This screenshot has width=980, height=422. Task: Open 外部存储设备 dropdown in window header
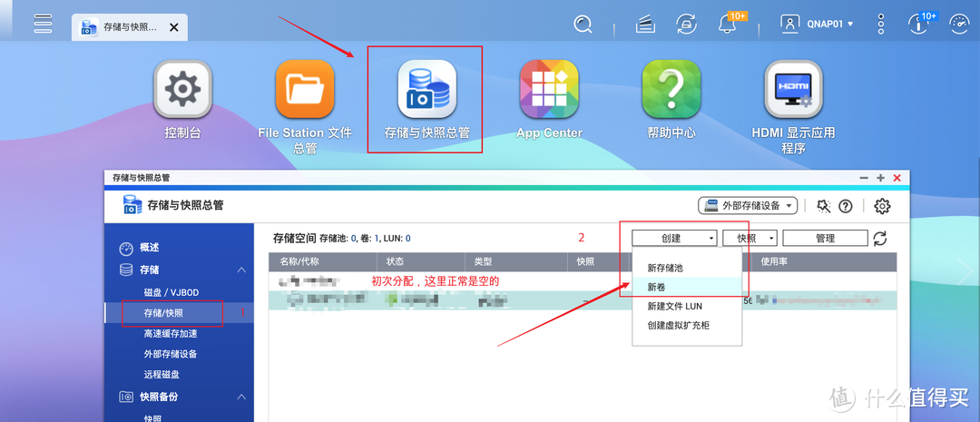point(748,206)
